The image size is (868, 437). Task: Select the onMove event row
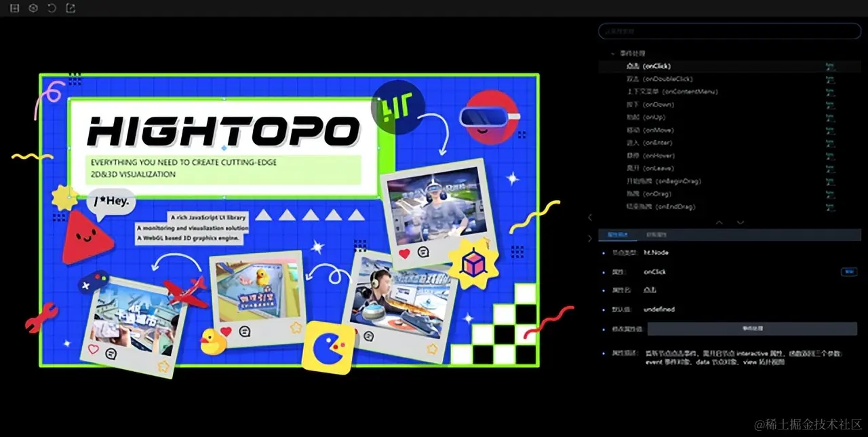pyautogui.click(x=730, y=130)
